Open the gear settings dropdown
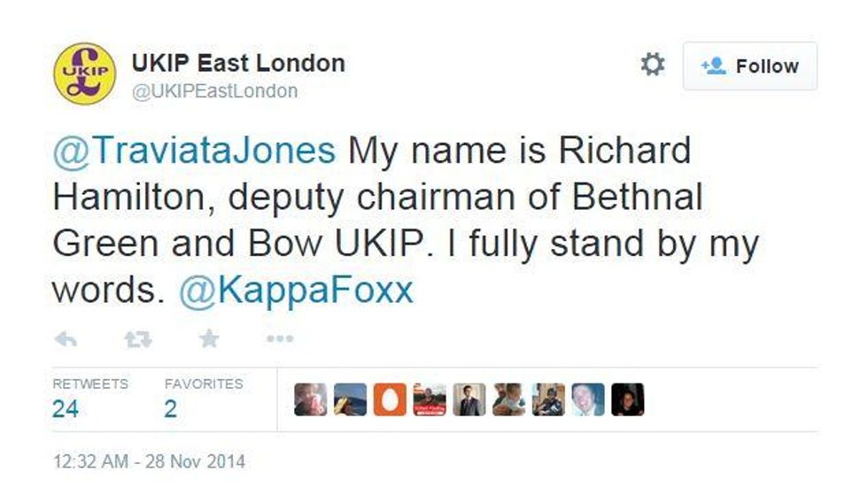Screen dimensions: 868x488 (653, 65)
